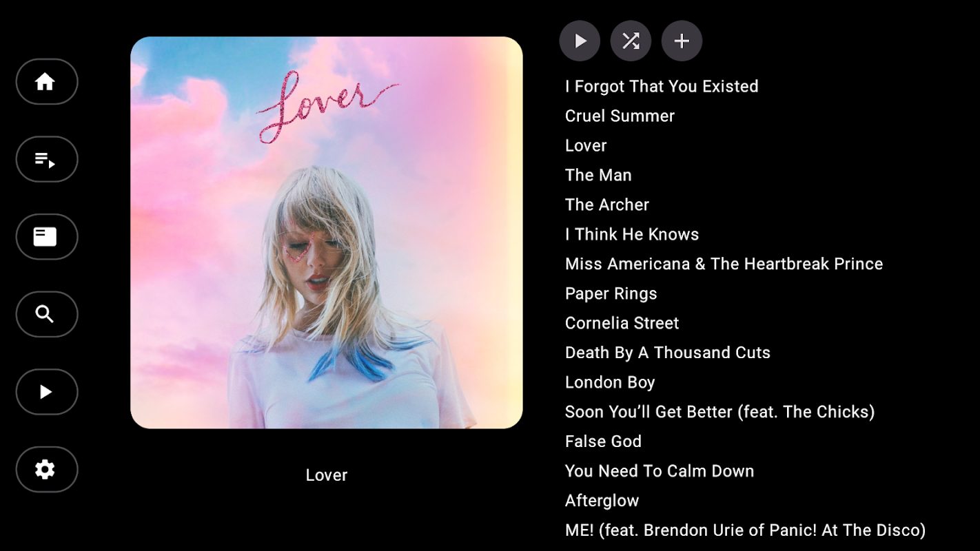Click the Lover album title below cover
Screen dimensions: 980x551
pyautogui.click(x=327, y=475)
